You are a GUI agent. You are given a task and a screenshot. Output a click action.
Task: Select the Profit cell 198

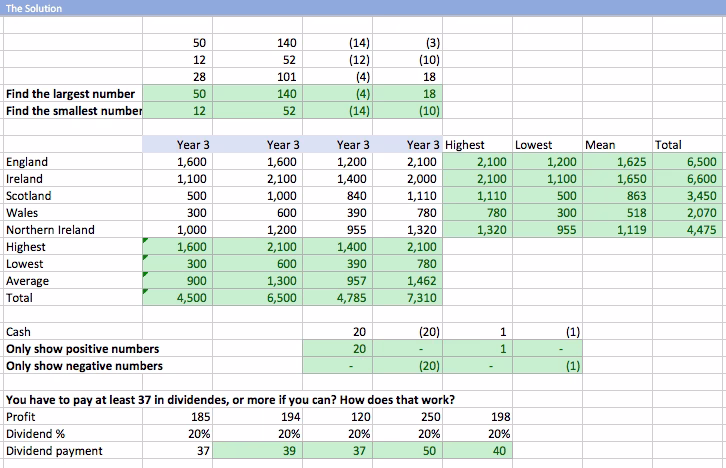point(477,417)
